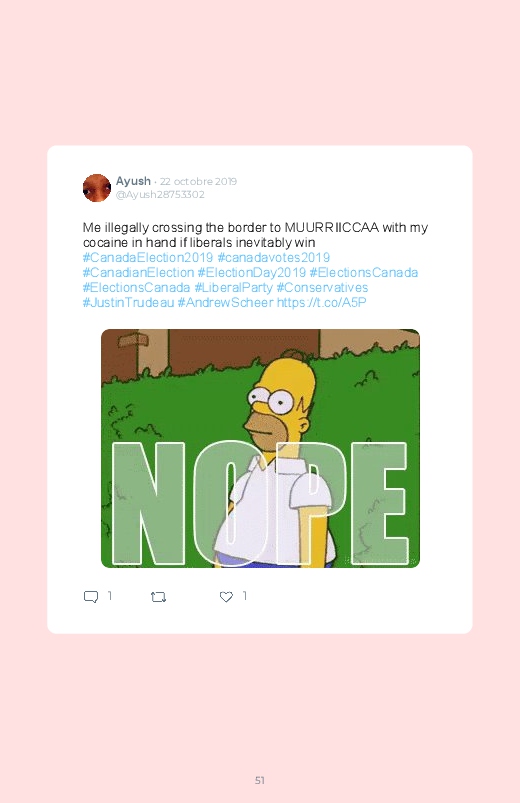Click the page number 51
The width and height of the screenshot is (520, 803).
[x=260, y=780]
